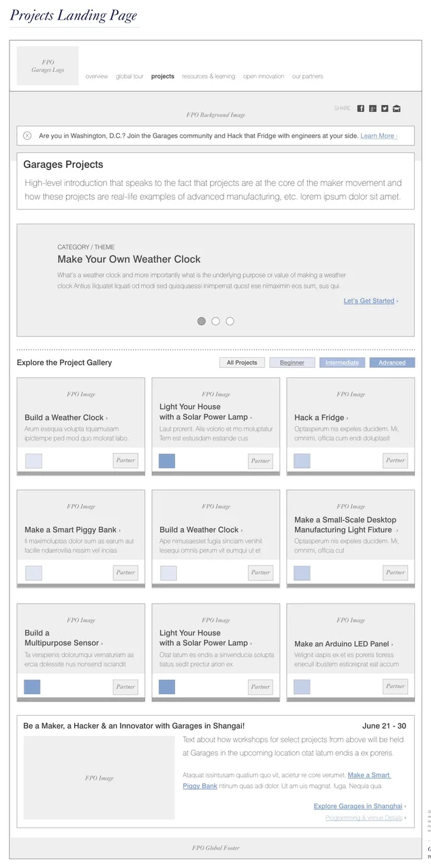Click the Explore the Project Gallery heading
The height and width of the screenshot is (868, 431).
[x=65, y=363]
